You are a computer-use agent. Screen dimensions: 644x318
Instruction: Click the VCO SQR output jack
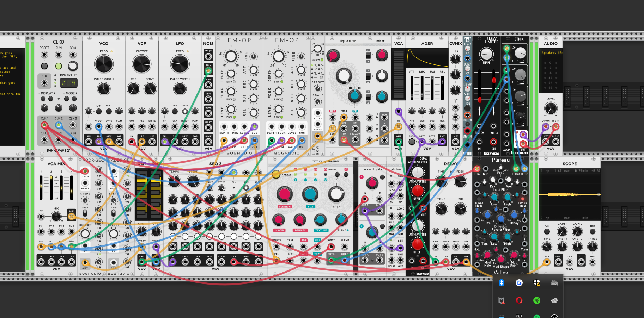coord(119,142)
